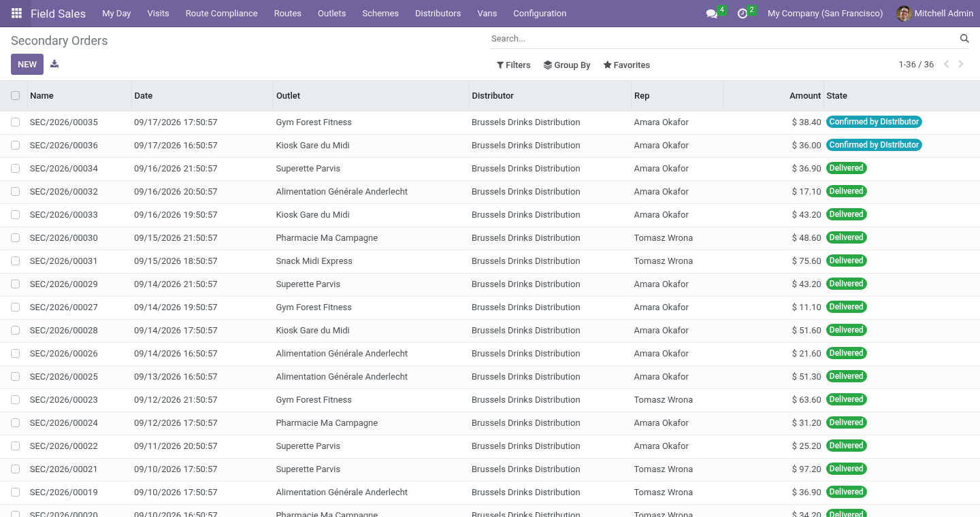Sort by the Outlet column header
The height and width of the screenshot is (517, 980).
371,96
